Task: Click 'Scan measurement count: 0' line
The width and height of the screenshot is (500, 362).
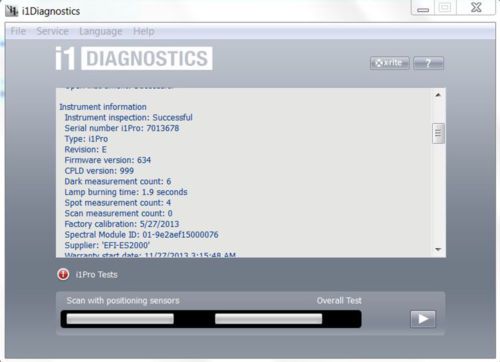Action: pos(118,213)
